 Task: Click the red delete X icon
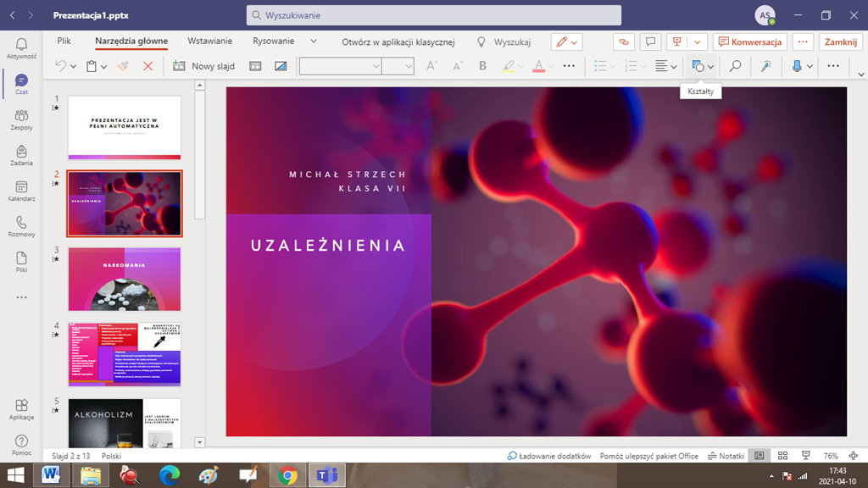pos(147,66)
